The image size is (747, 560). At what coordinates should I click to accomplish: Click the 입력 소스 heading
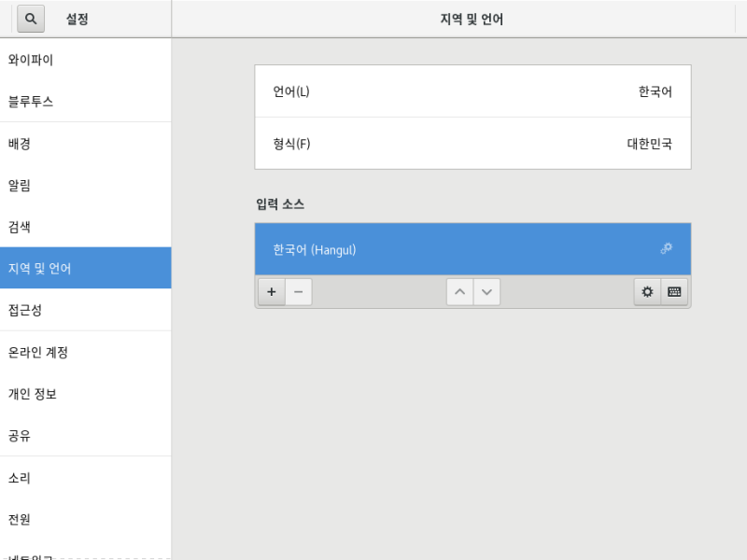coord(280,204)
